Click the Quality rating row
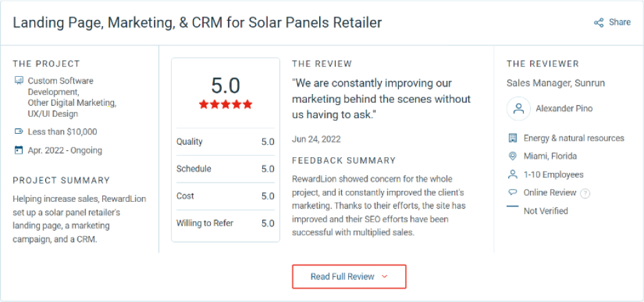644x302 pixels. coord(225,142)
